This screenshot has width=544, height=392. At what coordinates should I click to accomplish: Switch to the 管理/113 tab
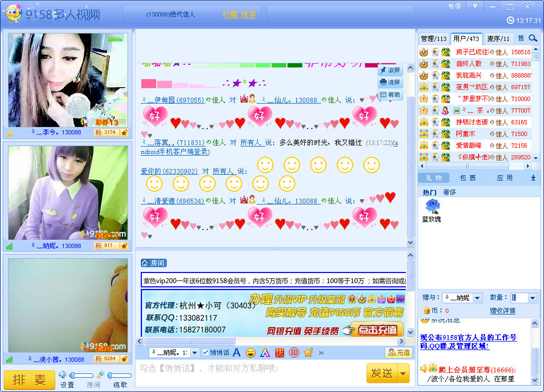click(x=433, y=39)
